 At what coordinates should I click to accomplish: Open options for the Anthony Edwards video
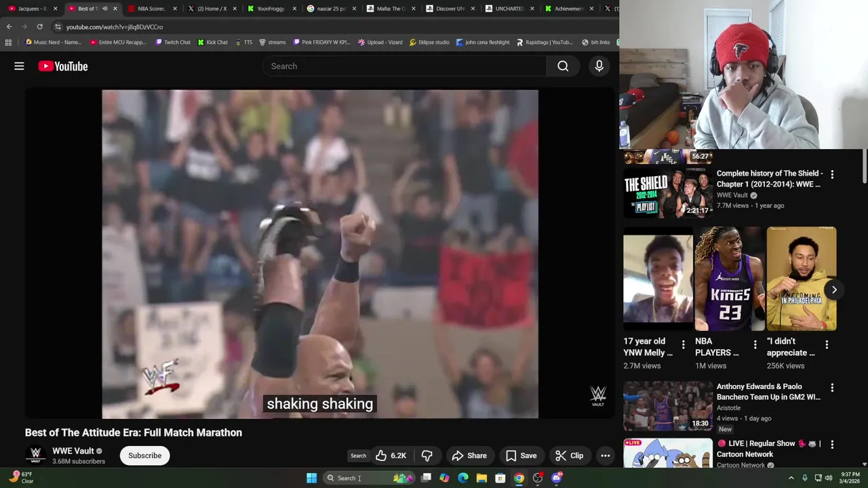pos(832,388)
